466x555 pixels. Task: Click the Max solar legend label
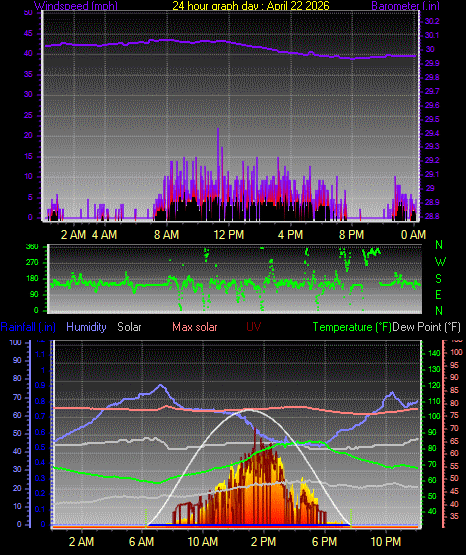[195, 327]
